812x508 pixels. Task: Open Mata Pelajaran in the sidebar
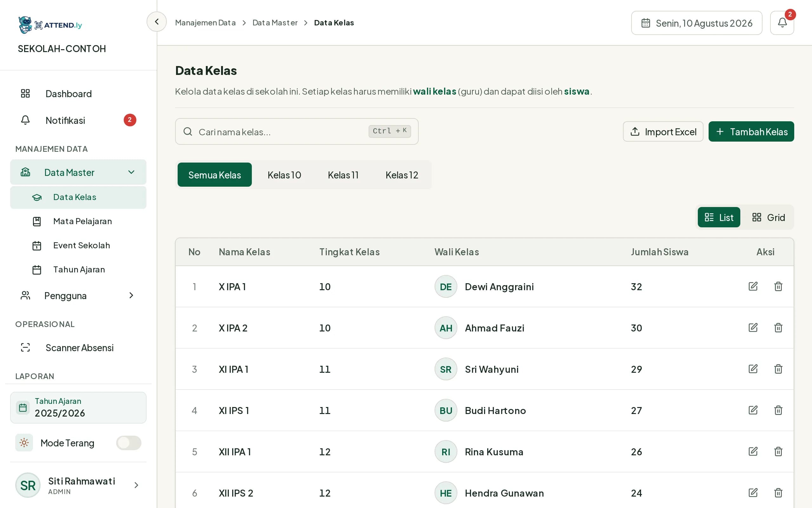click(x=78, y=221)
